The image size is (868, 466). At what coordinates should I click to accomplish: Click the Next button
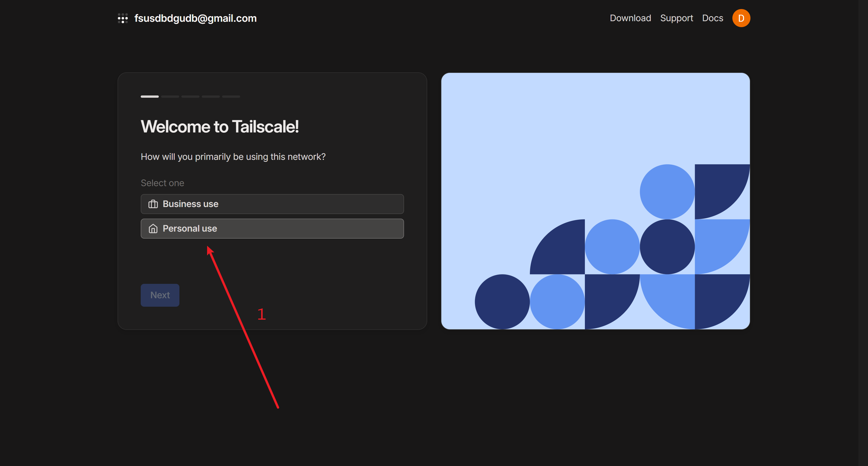(160, 295)
